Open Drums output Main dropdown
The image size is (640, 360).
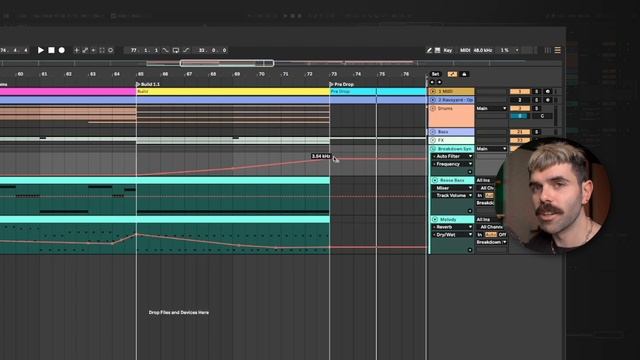491,108
